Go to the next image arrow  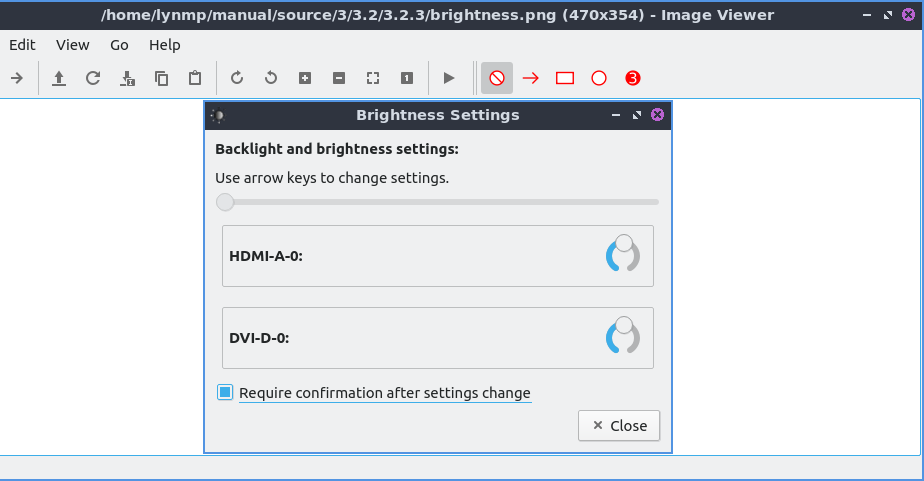pos(17,78)
